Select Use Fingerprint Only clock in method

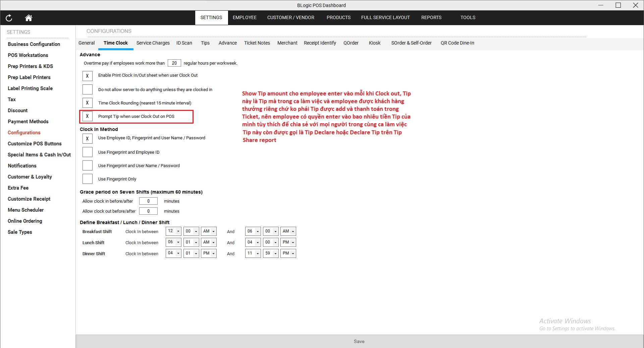tap(87, 179)
